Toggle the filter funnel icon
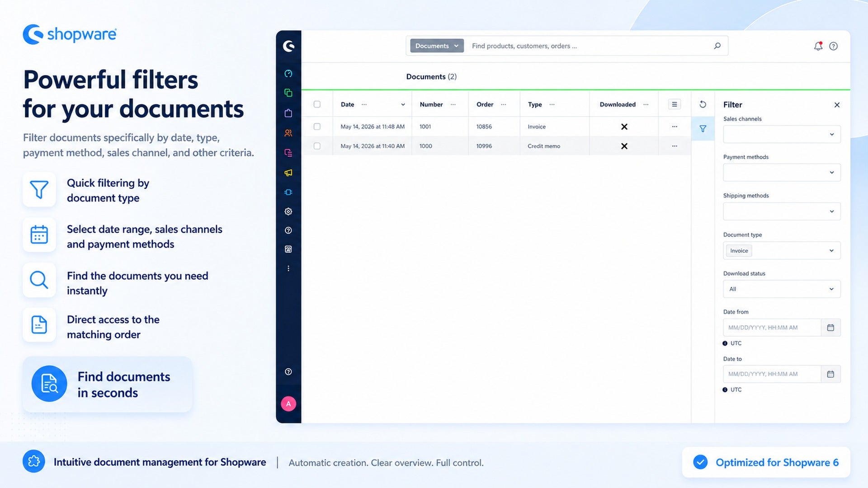Screen dimensions: 868x488 pos(703,129)
